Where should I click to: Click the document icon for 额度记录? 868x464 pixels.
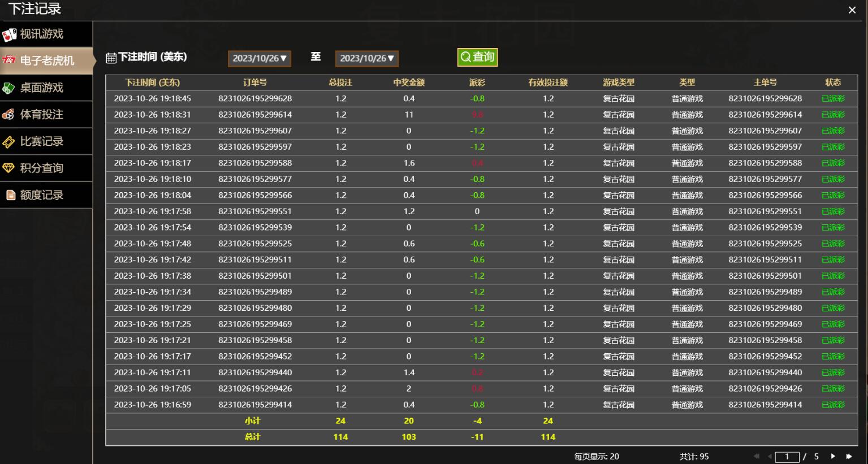point(10,195)
